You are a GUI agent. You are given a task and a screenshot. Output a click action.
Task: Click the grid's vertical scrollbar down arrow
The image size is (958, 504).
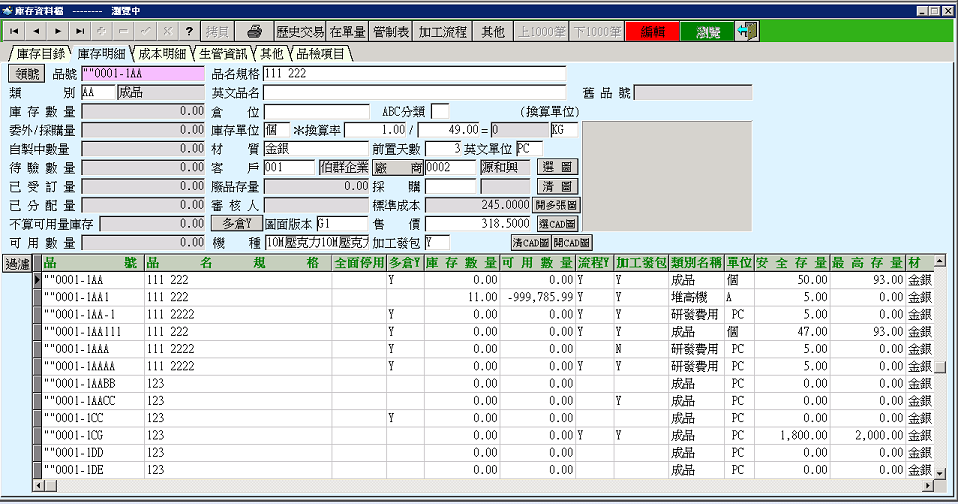[x=939, y=472]
